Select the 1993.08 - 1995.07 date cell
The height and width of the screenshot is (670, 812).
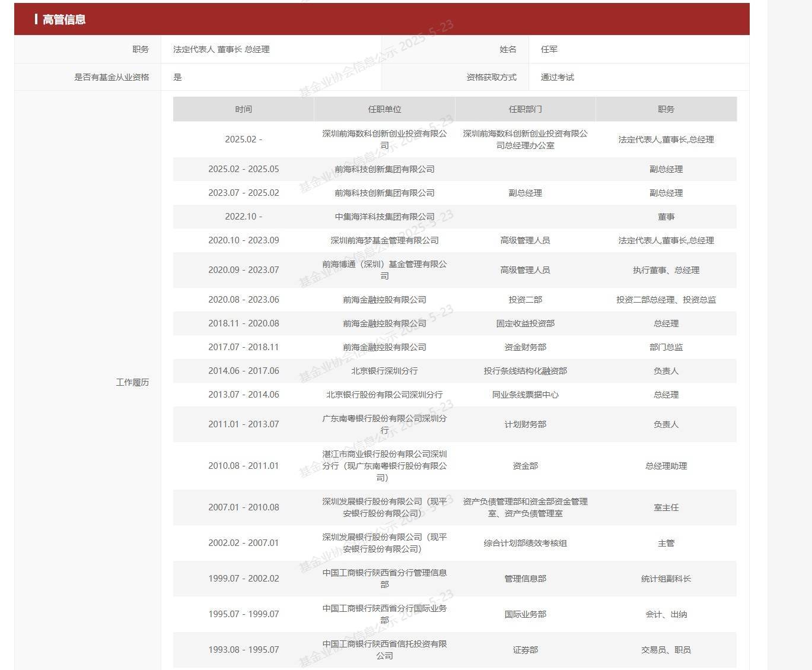tap(243, 650)
